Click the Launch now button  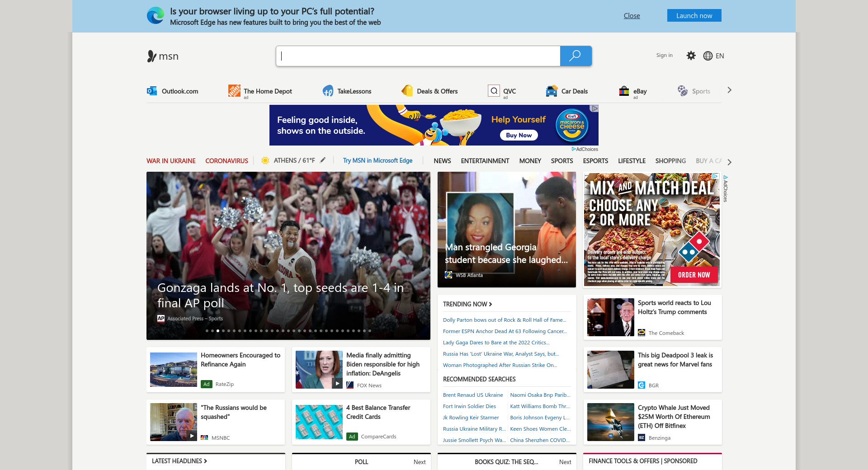(x=694, y=15)
